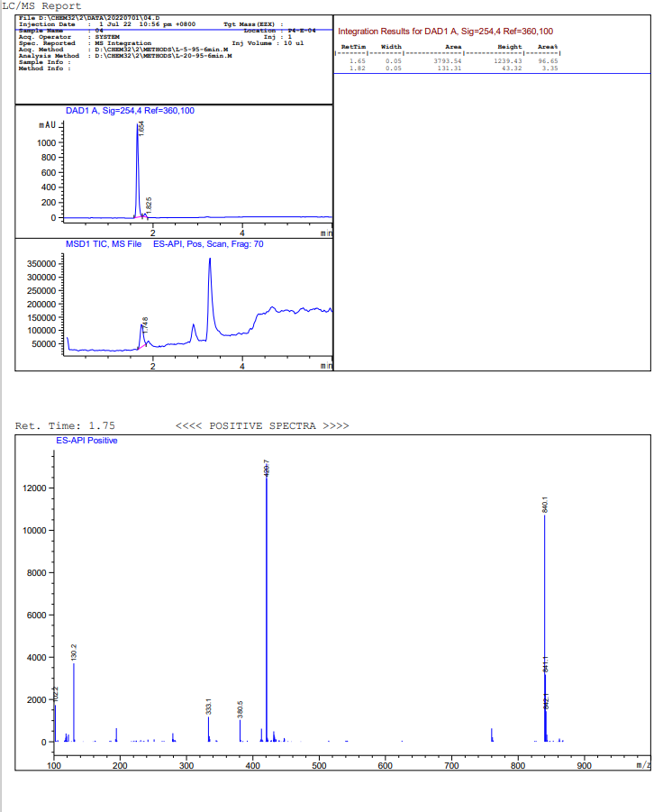
Task: Click the 380.5 mass peak label
Action: click(x=240, y=708)
